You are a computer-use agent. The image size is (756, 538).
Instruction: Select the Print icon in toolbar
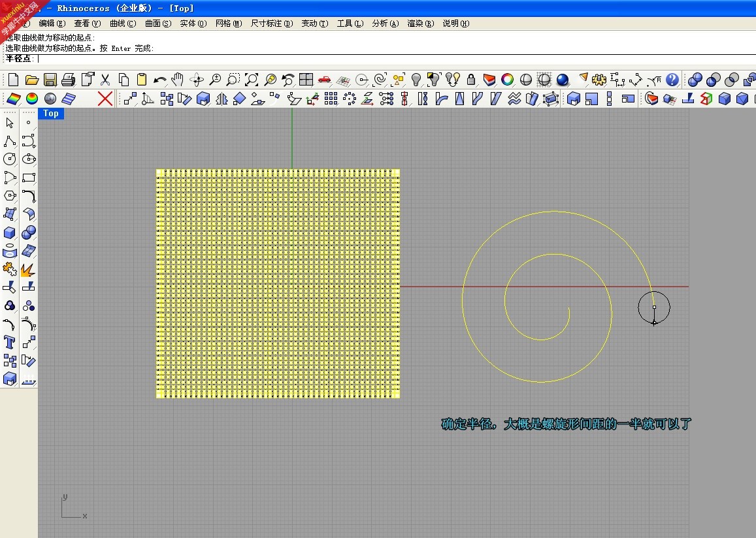(x=69, y=80)
